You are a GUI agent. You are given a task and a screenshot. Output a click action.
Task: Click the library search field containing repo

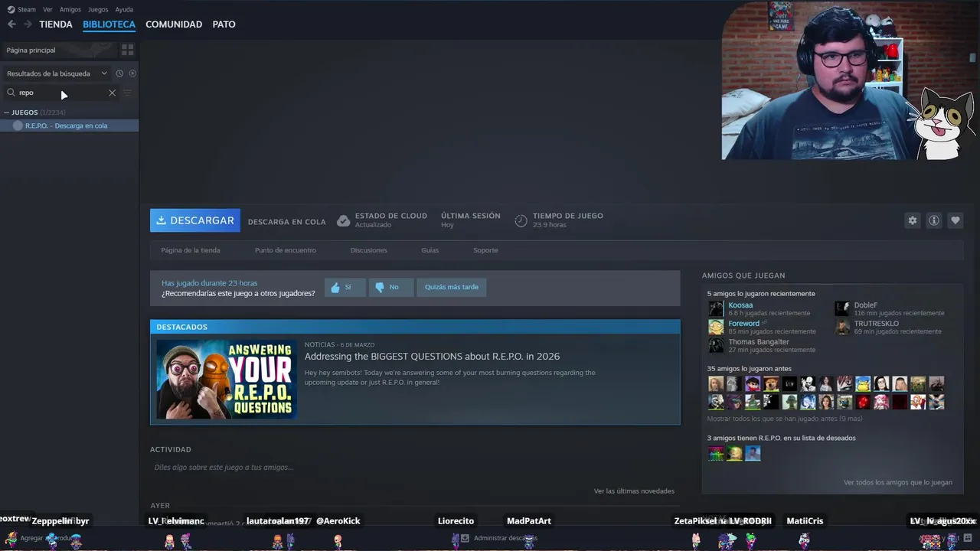[61, 93]
